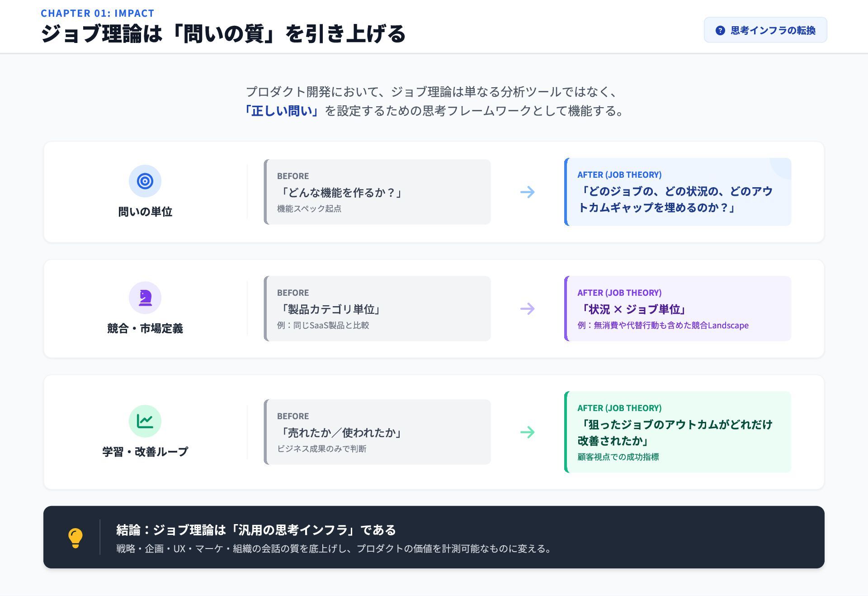Click the purple chess knight icon
The height and width of the screenshot is (596, 868).
coord(145,298)
